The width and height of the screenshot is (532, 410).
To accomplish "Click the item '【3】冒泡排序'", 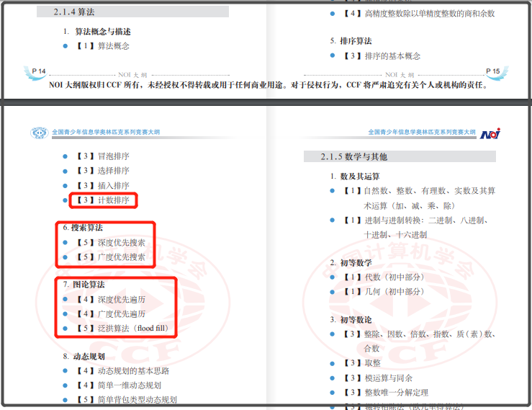I will 103,156.
